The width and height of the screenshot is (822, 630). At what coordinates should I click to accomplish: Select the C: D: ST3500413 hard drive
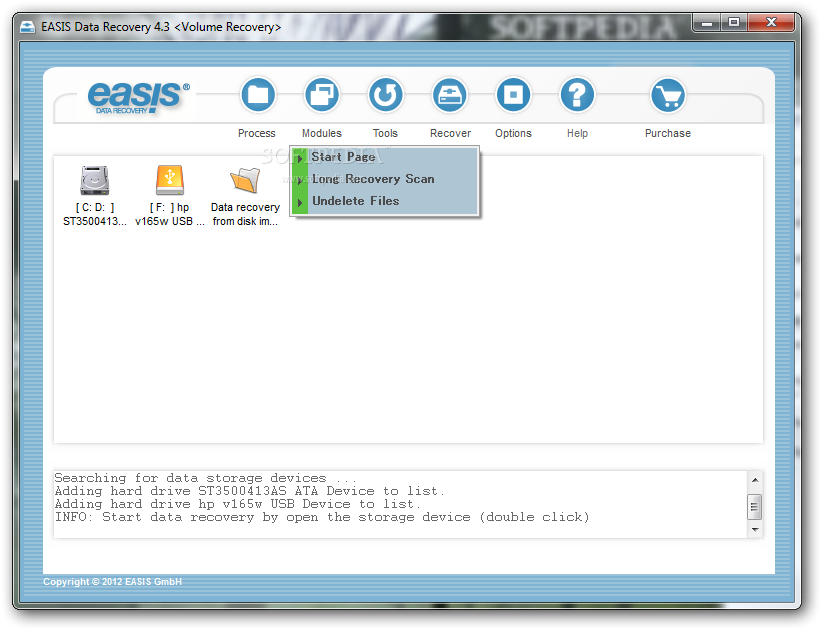click(95, 196)
